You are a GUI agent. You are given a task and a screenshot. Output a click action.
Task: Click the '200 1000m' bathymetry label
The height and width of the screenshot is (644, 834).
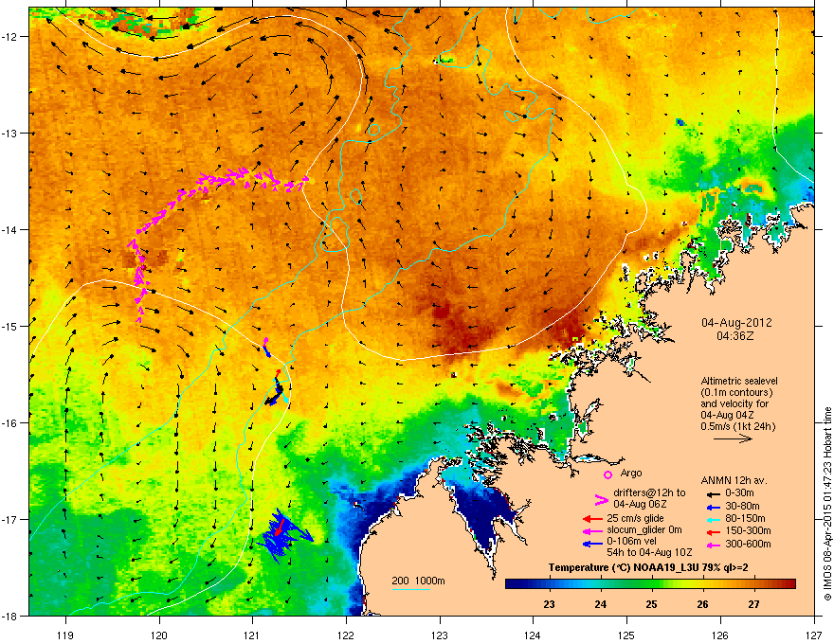coord(418,581)
